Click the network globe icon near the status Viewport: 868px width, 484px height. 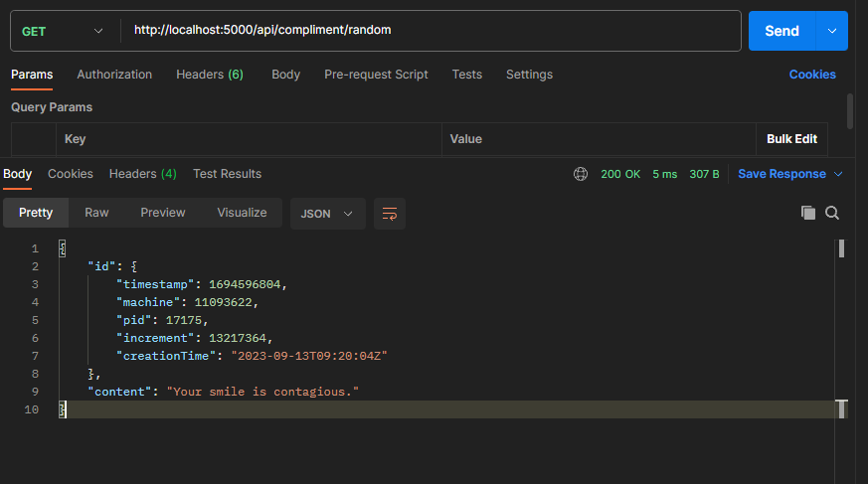[580, 174]
